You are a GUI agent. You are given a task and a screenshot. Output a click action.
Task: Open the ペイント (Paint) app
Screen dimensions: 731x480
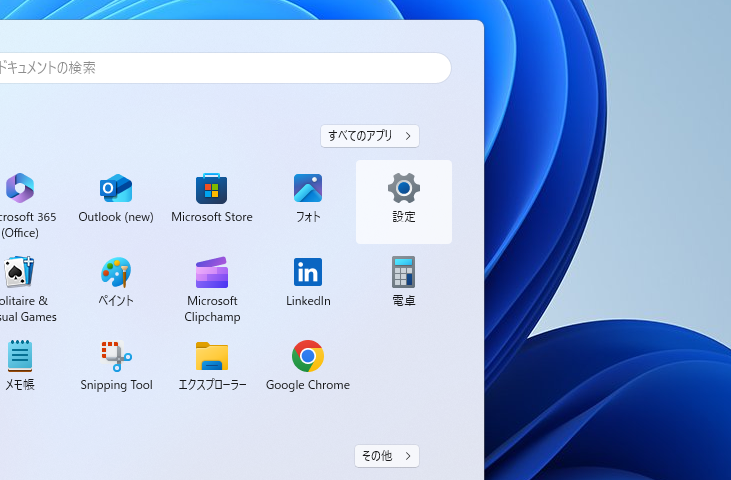(116, 273)
